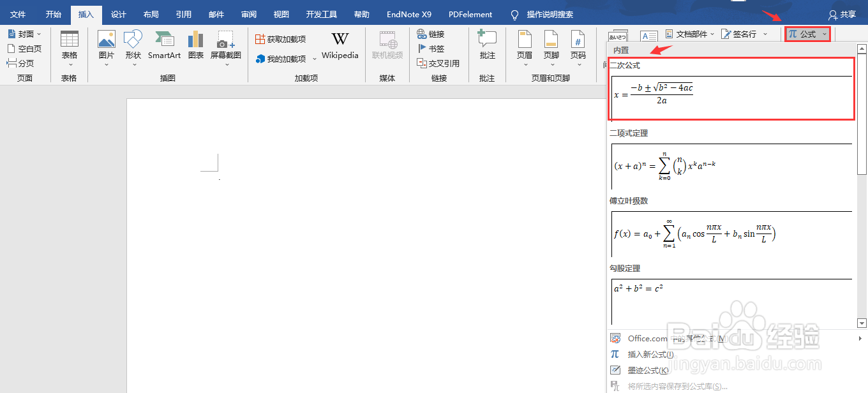Open the Page Number (页码) menu

tap(578, 49)
